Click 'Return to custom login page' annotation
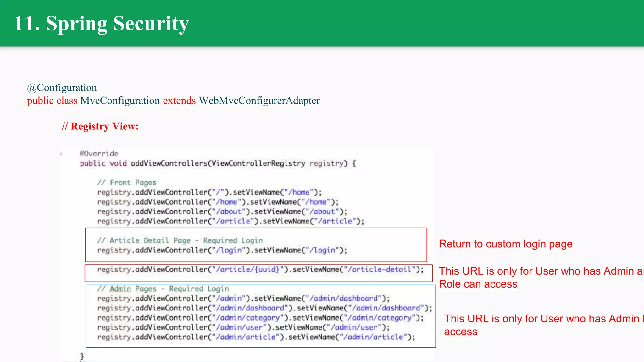 pyautogui.click(x=506, y=244)
